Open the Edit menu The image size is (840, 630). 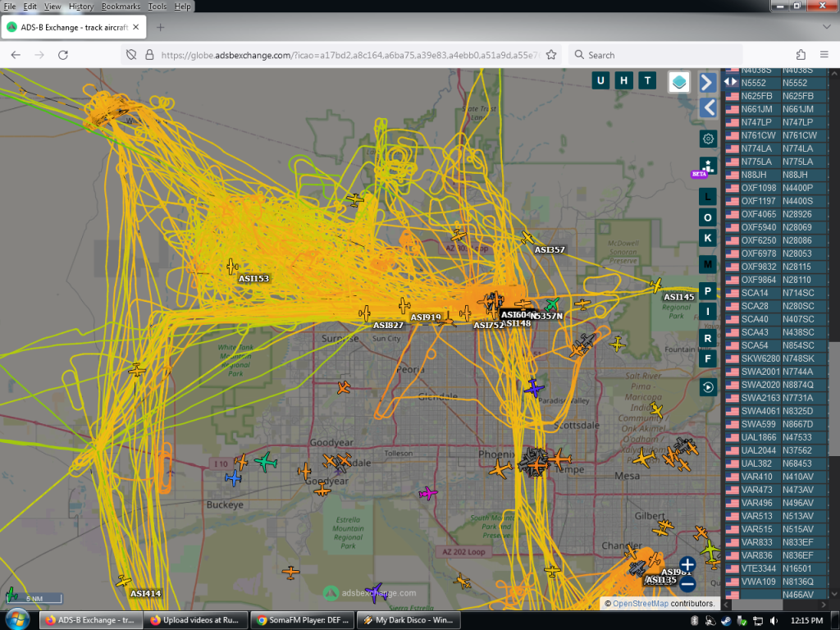tap(30, 7)
